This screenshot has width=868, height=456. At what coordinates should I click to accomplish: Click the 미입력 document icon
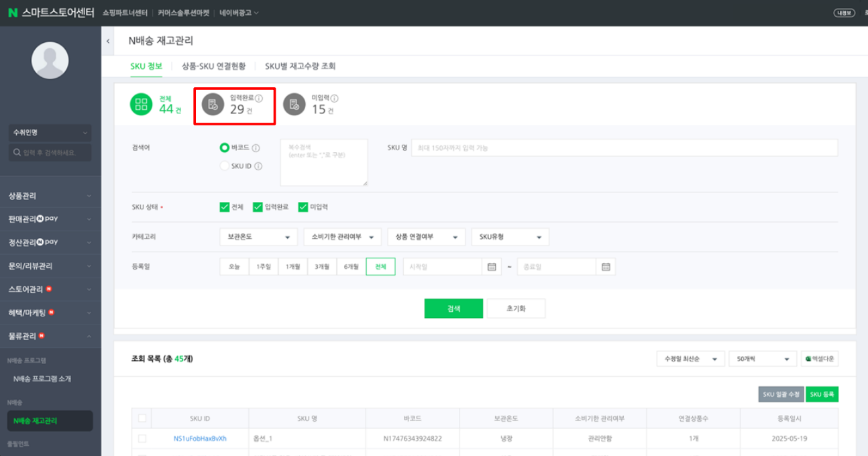point(294,104)
